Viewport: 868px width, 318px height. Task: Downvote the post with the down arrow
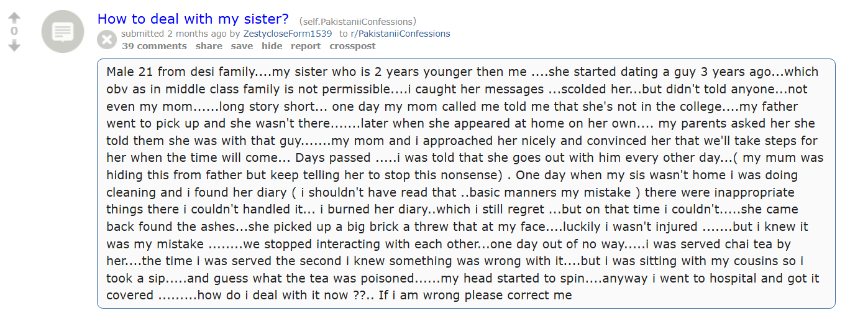pyautogui.click(x=14, y=45)
